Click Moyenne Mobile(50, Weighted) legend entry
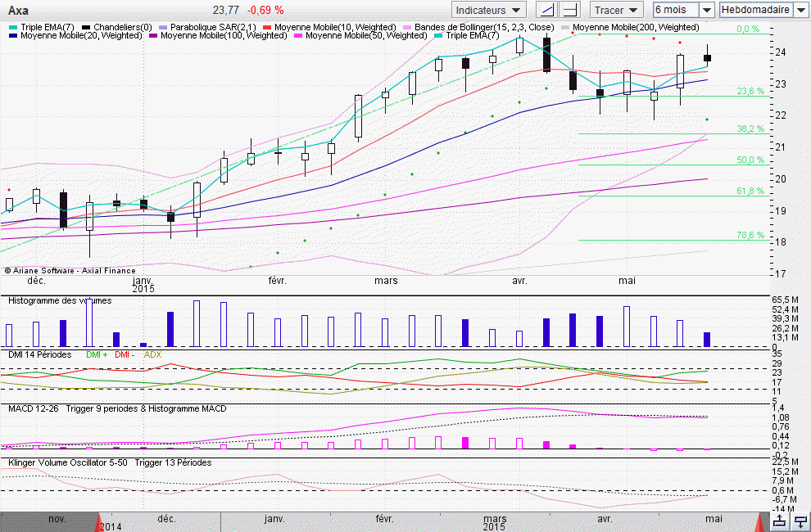The height and width of the screenshot is (532, 811). point(360,35)
